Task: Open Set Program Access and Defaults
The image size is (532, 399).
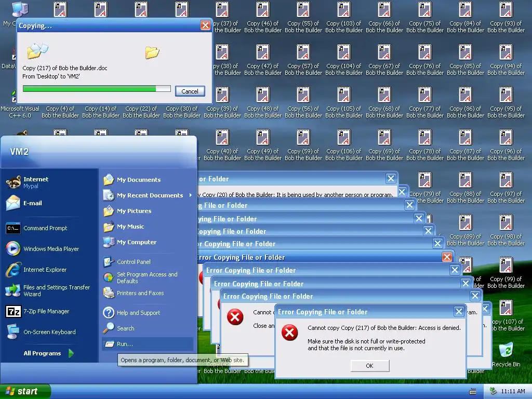Action: 147,277
